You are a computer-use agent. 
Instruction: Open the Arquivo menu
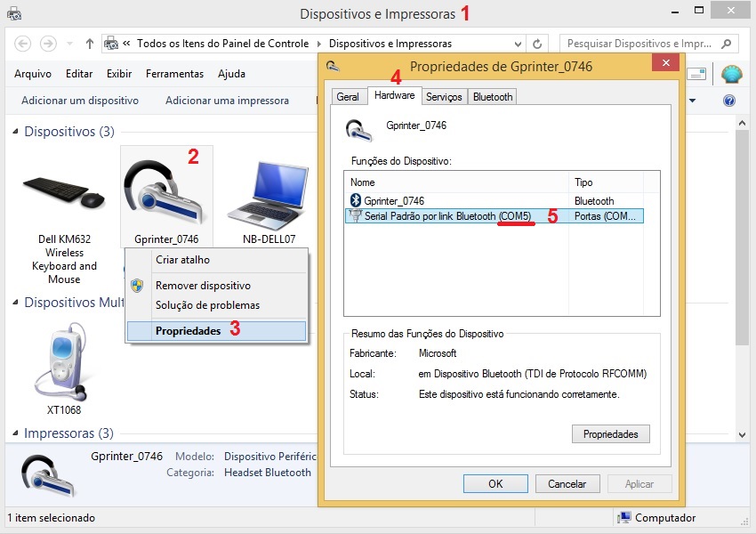(x=33, y=74)
